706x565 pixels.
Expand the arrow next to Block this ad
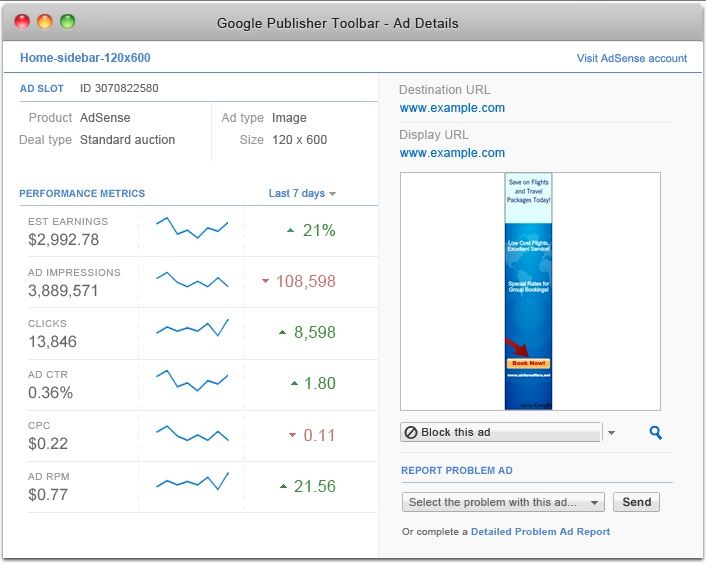click(x=612, y=433)
